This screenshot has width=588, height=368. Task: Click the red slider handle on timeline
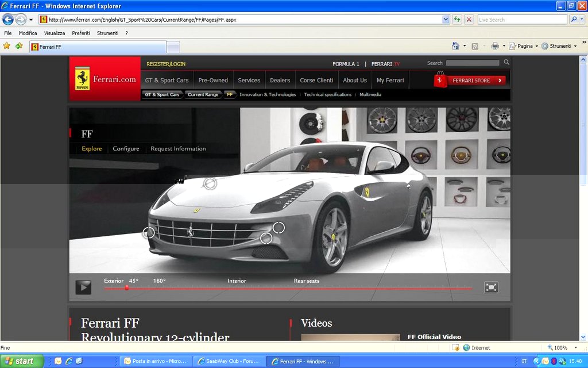127,288
